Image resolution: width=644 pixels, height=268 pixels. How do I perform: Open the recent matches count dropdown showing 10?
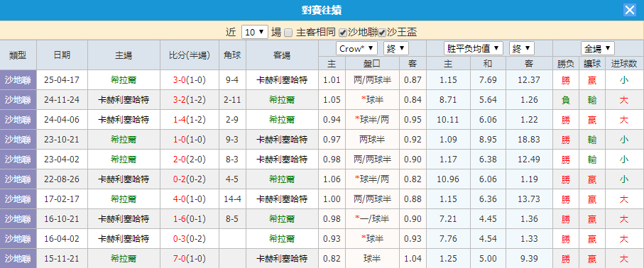click(255, 32)
